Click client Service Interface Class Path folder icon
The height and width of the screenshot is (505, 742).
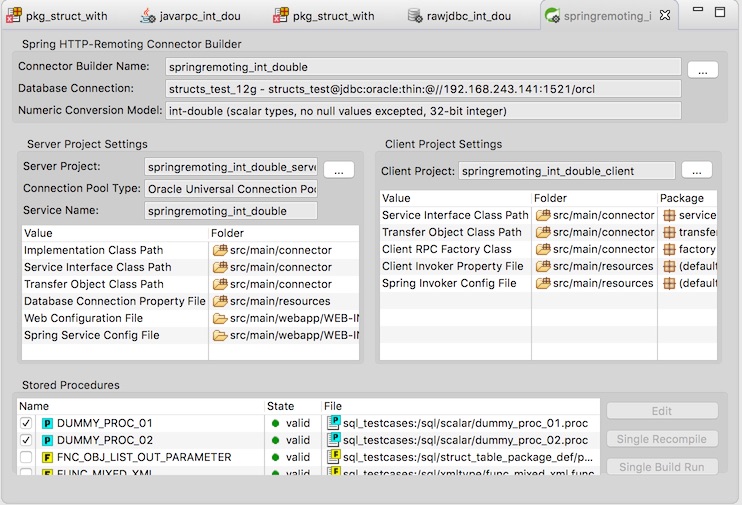[543, 215]
